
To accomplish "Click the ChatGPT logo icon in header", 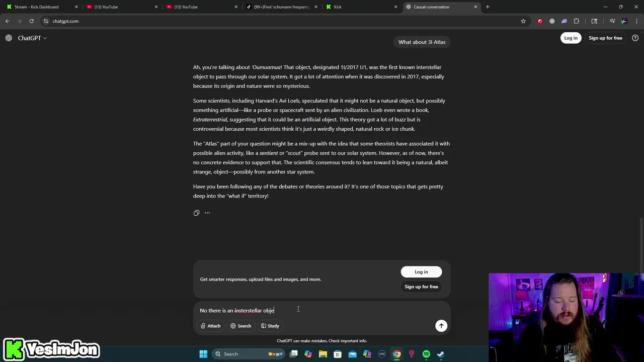I will (x=9, y=38).
